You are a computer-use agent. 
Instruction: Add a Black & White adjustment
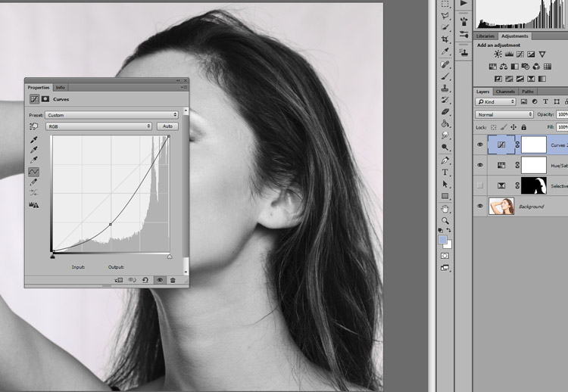[x=514, y=67]
